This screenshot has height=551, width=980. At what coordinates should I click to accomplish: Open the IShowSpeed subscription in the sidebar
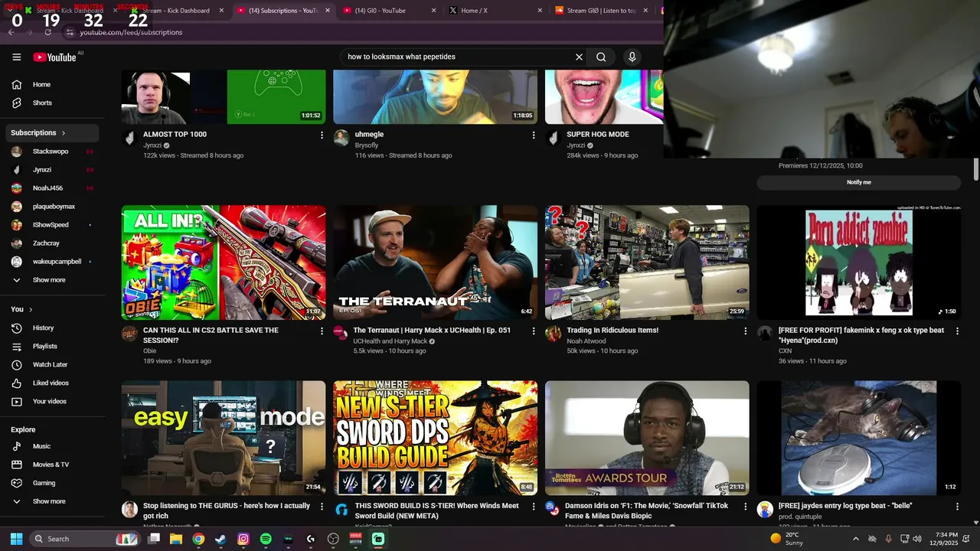(x=51, y=225)
